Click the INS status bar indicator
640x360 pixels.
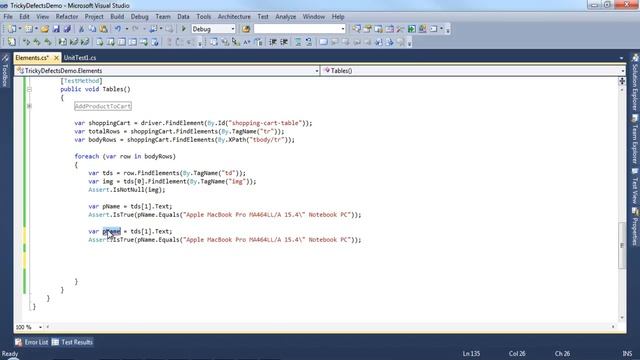tap(627, 353)
